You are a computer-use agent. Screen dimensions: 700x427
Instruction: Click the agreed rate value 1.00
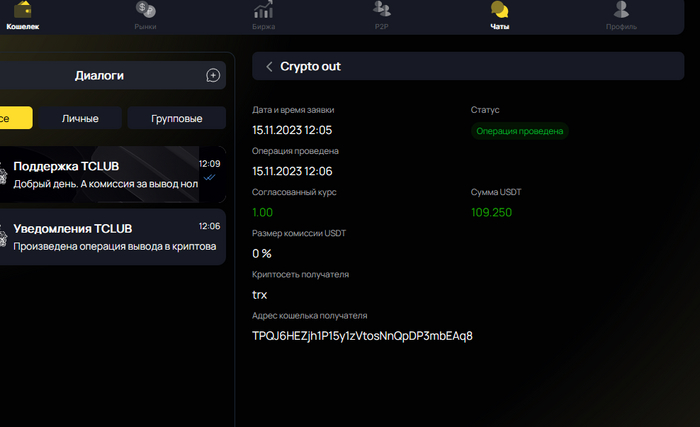click(262, 213)
